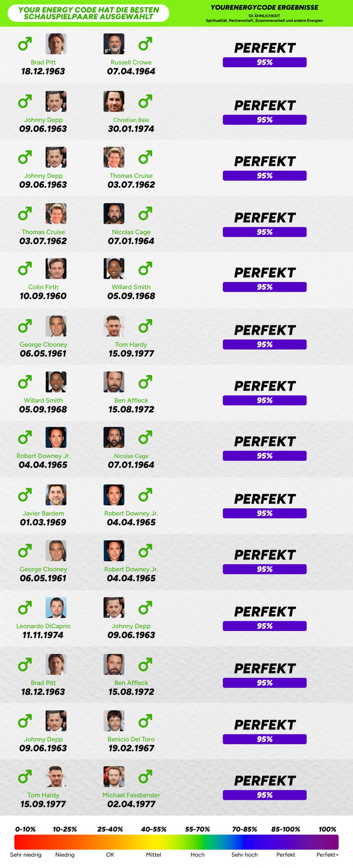Click the male symbol left of Colin Firth's photo

[x=25, y=269]
